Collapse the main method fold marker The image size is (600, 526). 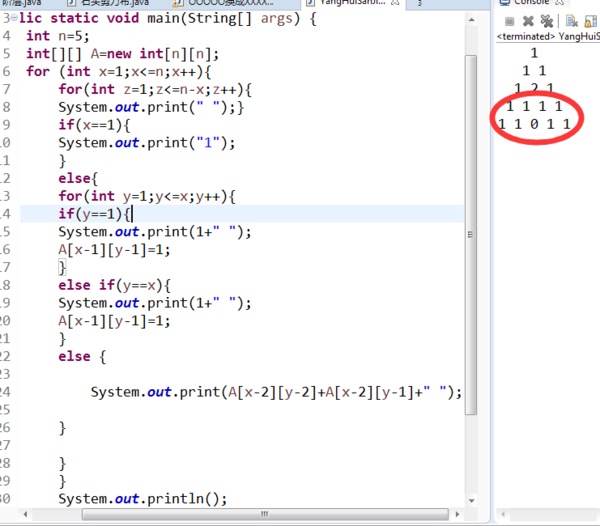coord(15,18)
